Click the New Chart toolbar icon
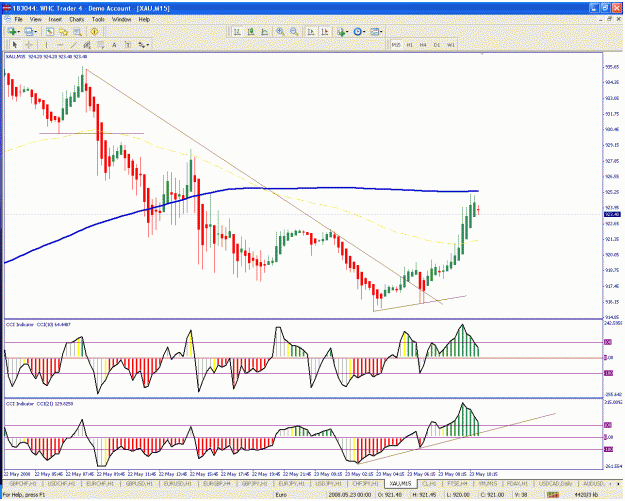The image size is (625, 501). point(12,31)
